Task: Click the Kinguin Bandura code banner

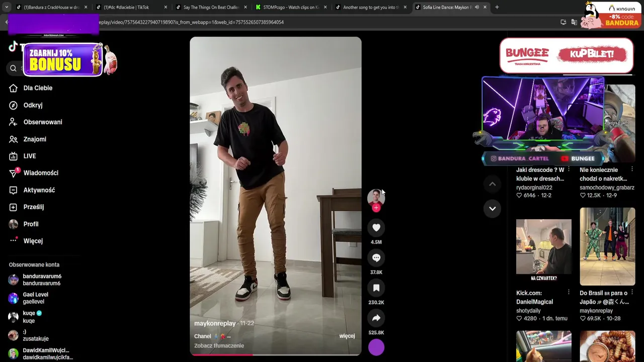Action: pyautogui.click(x=611, y=15)
